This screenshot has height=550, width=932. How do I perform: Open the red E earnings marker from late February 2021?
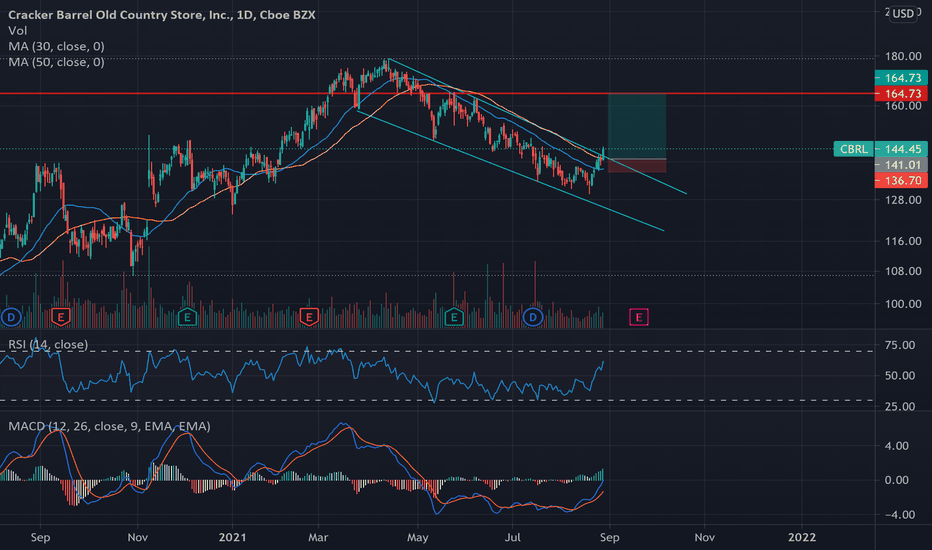click(309, 317)
